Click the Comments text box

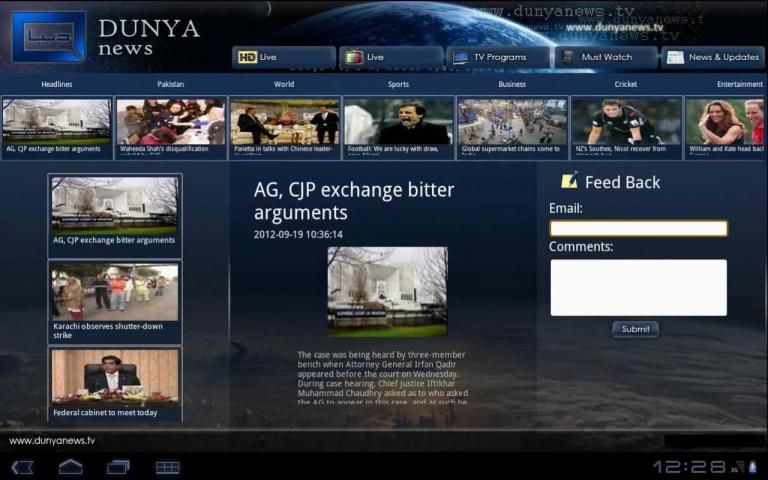(638, 287)
